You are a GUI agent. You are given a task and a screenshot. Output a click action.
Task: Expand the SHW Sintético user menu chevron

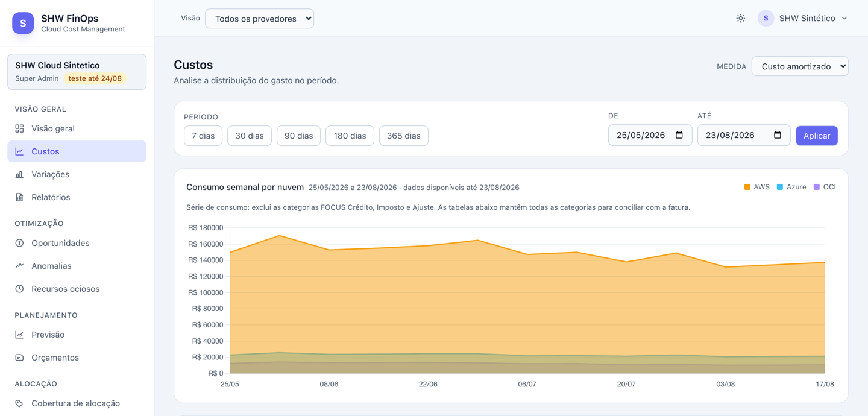coord(844,19)
